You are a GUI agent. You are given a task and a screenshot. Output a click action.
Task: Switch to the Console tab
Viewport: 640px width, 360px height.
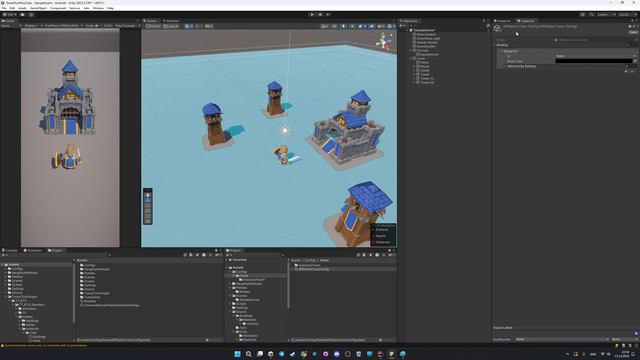pyautogui.click(x=10, y=250)
